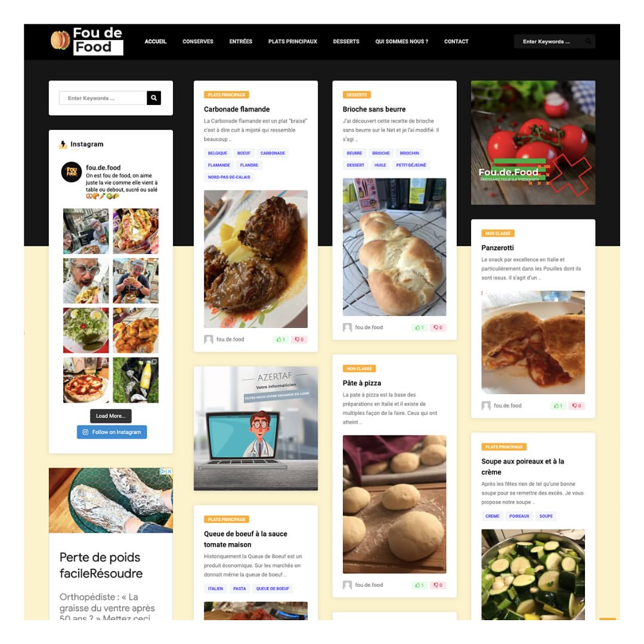
Task: Open the pizza photo in the Instagram feed
Action: 86,380
